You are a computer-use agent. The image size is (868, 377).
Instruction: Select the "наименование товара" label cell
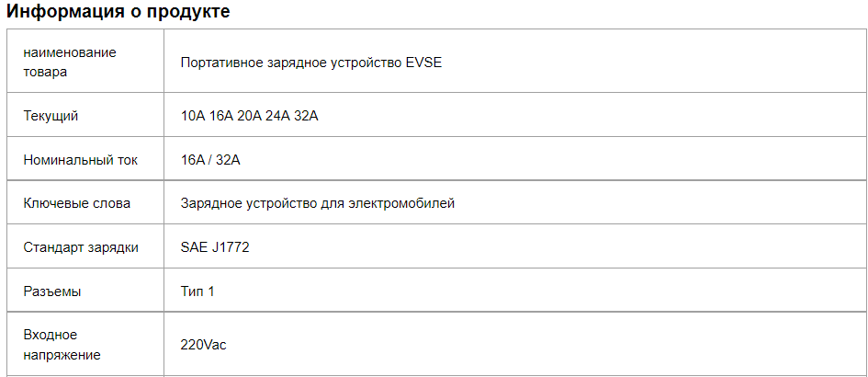click(x=85, y=61)
